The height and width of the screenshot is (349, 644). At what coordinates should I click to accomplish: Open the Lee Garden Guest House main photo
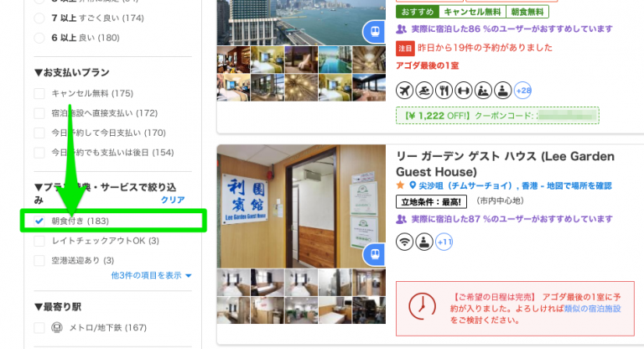(301, 206)
